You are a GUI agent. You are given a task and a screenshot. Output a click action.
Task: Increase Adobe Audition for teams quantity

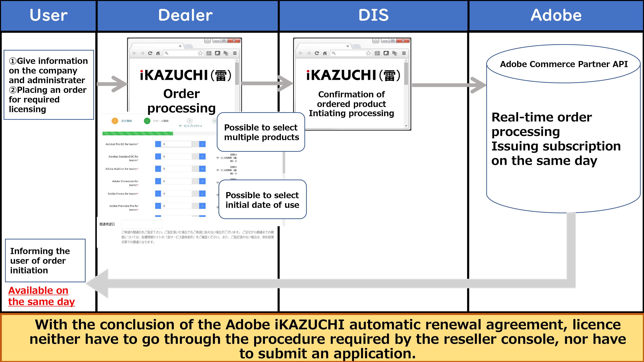[202, 169]
